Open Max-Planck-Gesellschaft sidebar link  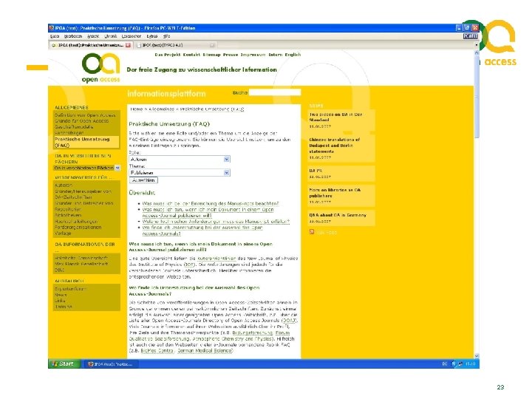[81, 264]
